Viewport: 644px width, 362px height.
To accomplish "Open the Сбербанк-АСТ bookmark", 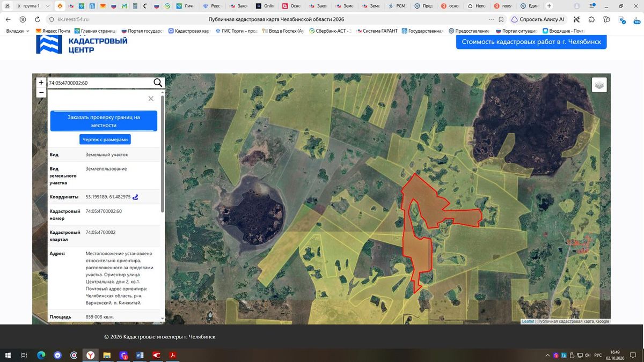I will (x=330, y=31).
